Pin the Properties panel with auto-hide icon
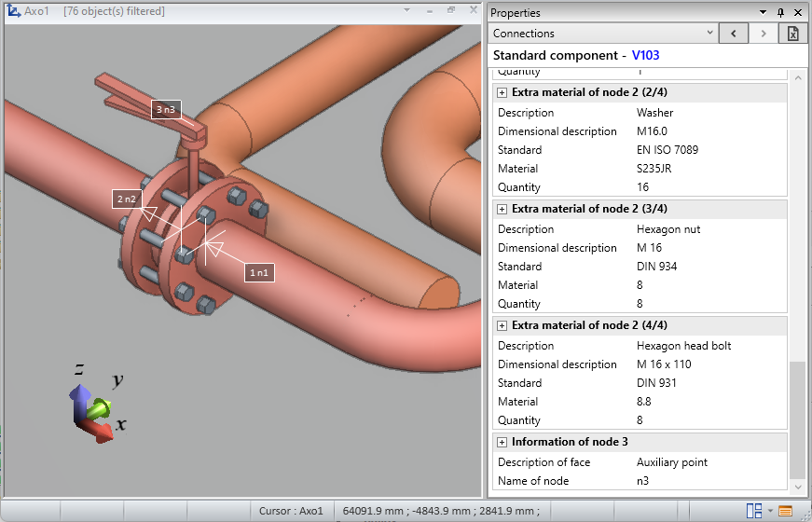 (x=780, y=12)
